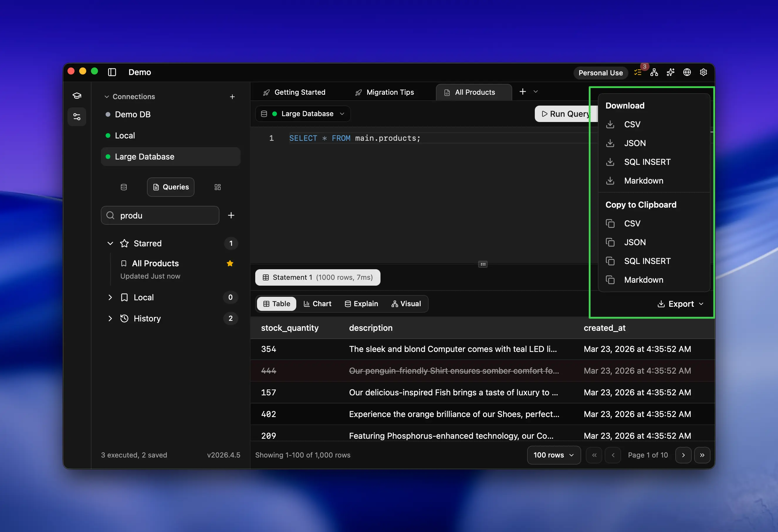Toggle the sidebar panel icon next to Demo

click(x=112, y=72)
